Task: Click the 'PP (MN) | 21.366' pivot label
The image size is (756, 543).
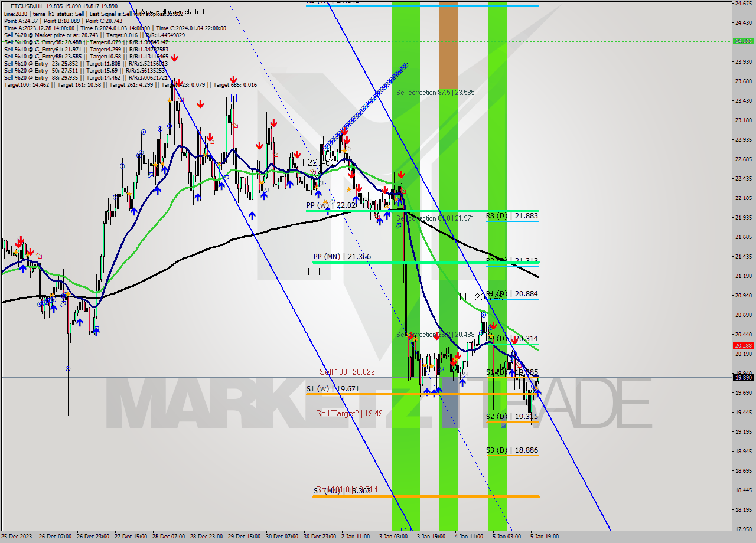Action: [x=343, y=257]
